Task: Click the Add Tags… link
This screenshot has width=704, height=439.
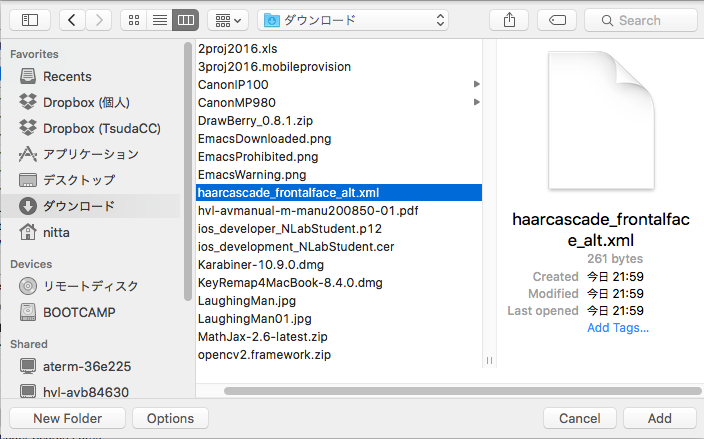Action: click(617, 327)
